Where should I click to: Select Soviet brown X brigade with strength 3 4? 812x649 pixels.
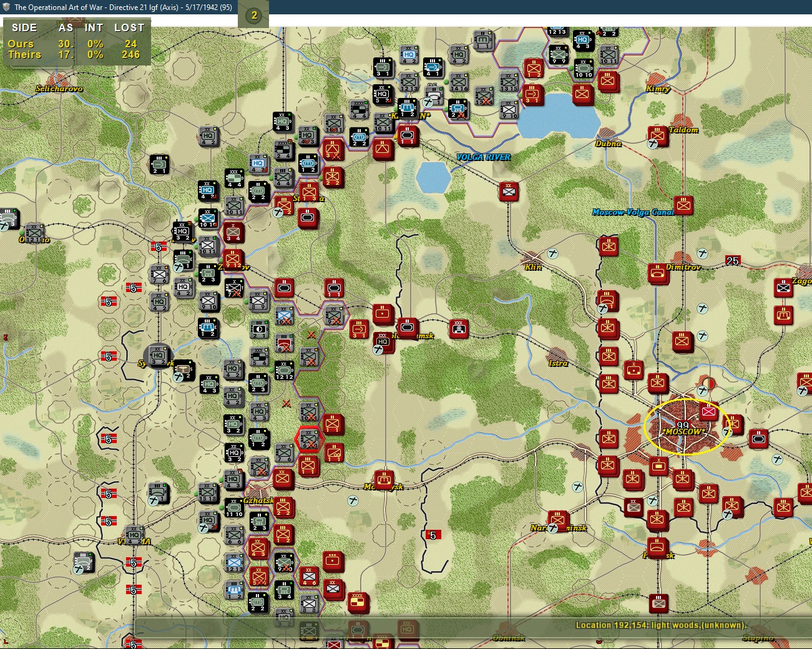tap(233, 232)
